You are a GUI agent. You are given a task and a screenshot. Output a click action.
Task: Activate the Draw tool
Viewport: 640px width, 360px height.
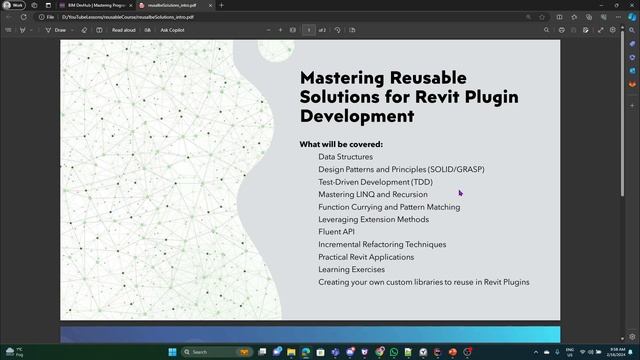tap(56, 30)
